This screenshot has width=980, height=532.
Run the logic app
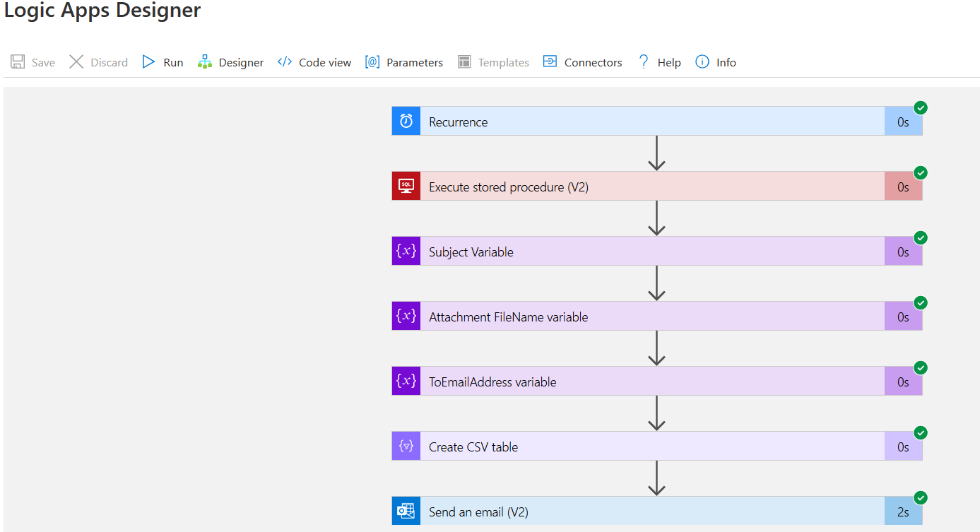click(163, 62)
